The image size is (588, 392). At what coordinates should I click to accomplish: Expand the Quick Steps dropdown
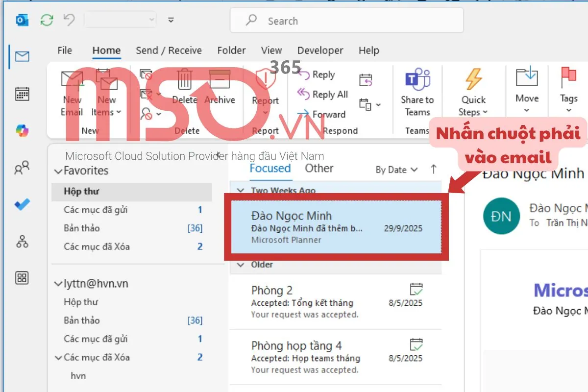[x=473, y=112]
